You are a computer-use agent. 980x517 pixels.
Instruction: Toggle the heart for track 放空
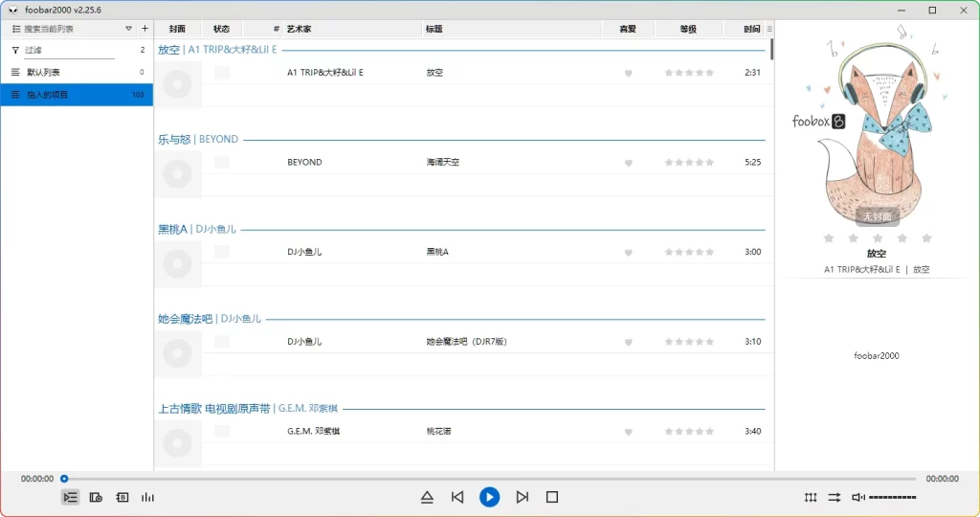pyautogui.click(x=628, y=73)
